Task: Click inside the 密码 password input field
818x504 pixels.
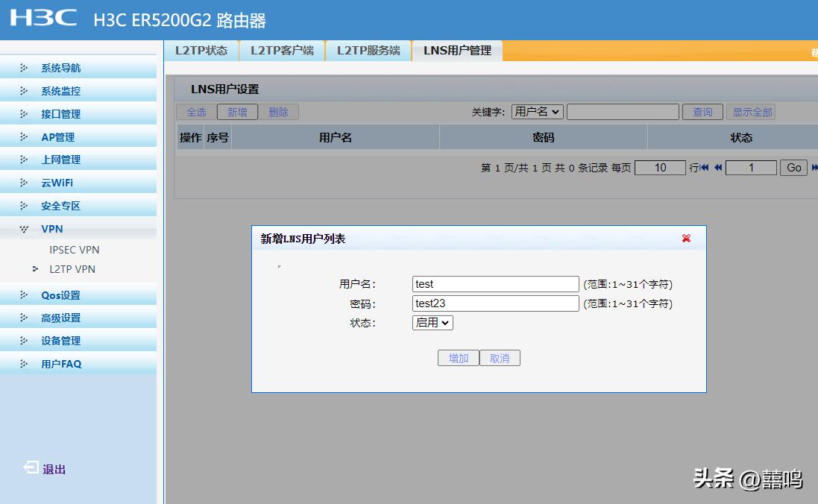Action: (x=494, y=303)
